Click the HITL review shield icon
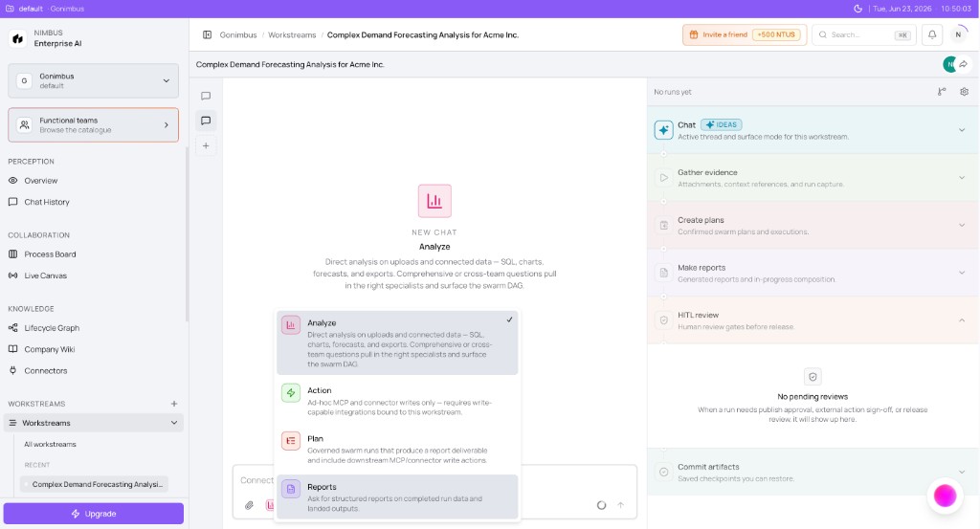Viewport: 980px width, 529px height. click(x=664, y=320)
